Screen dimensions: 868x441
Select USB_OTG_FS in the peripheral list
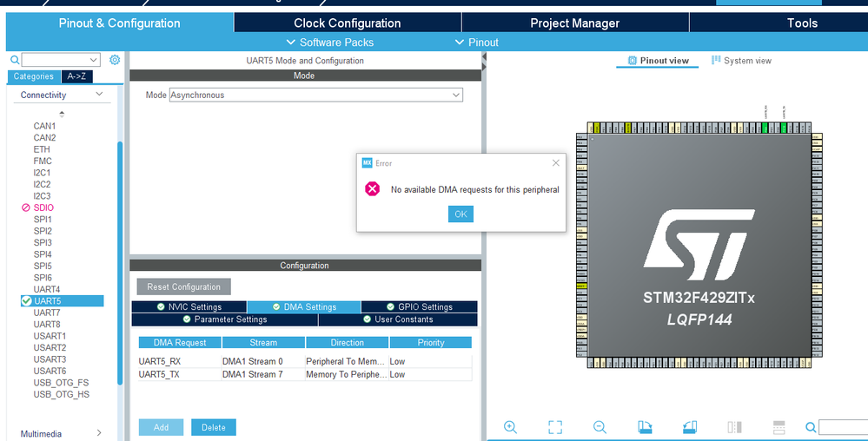click(x=61, y=383)
